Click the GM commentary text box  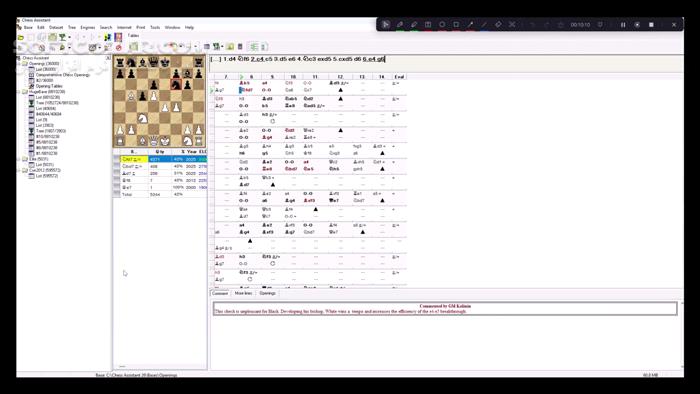click(445, 309)
